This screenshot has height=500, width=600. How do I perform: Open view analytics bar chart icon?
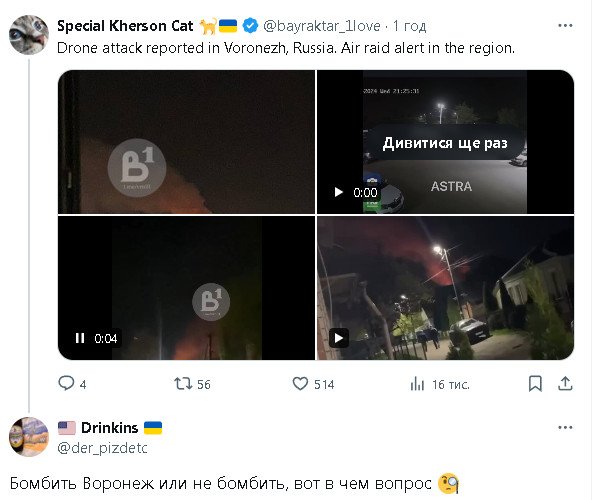417,383
